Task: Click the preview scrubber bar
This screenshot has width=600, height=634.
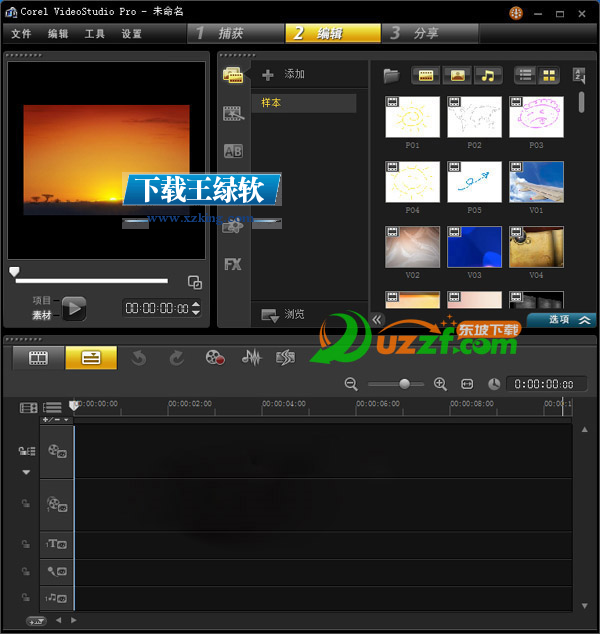Action: [x=92, y=281]
